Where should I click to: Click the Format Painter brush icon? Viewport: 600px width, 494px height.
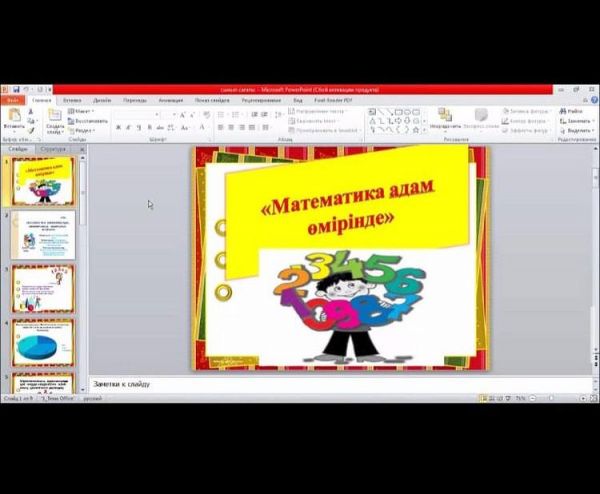30,130
